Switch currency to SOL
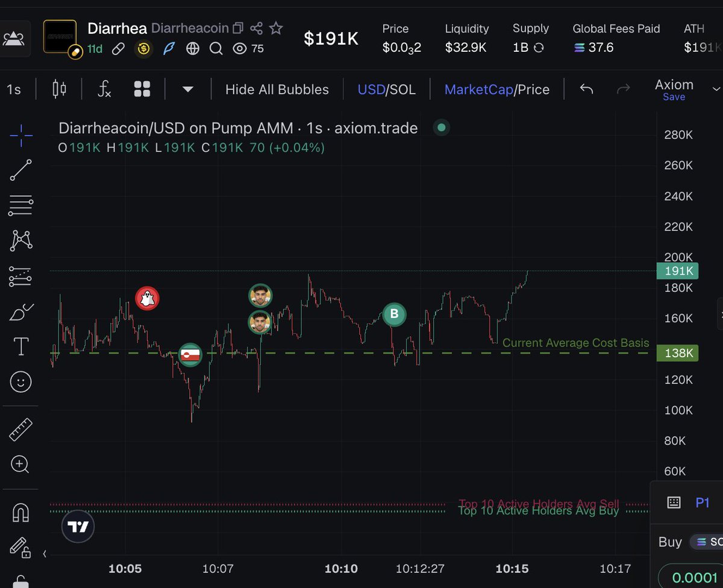Viewport: 723px width, 588px height. click(403, 90)
